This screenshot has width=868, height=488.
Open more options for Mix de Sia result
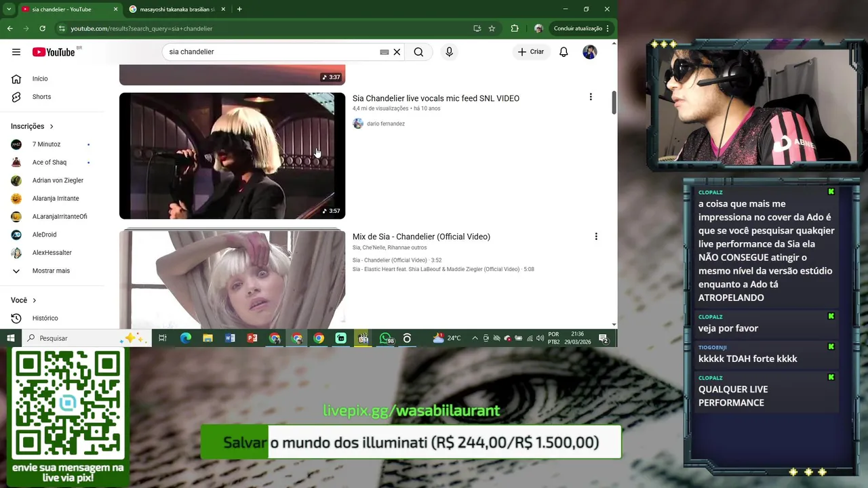[596, 237]
